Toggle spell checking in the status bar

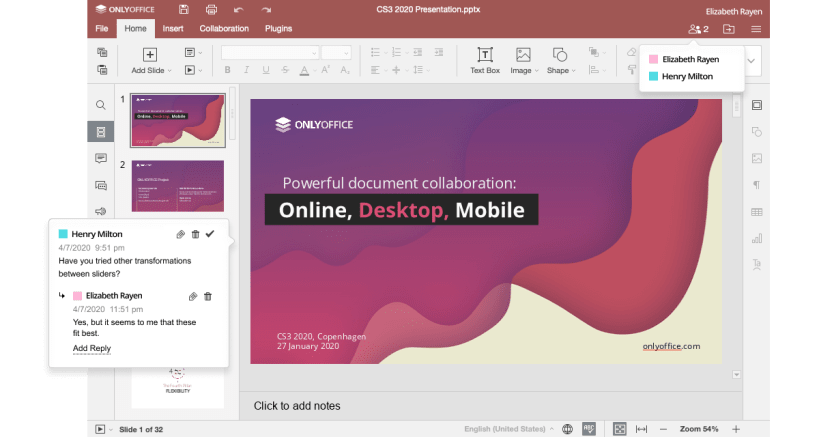[589, 429]
